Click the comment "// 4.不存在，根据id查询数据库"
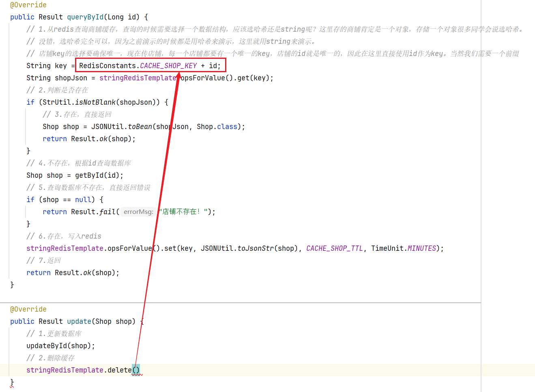The width and height of the screenshot is (535, 392). coord(79,163)
